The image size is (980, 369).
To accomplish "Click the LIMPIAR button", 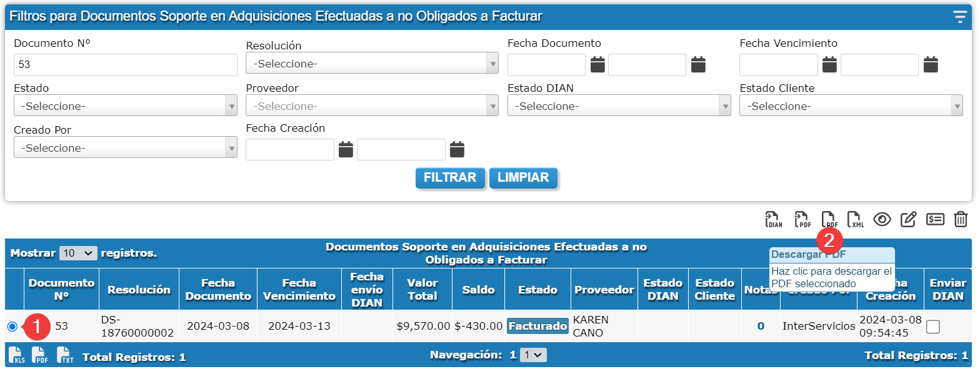I will click(x=523, y=177).
